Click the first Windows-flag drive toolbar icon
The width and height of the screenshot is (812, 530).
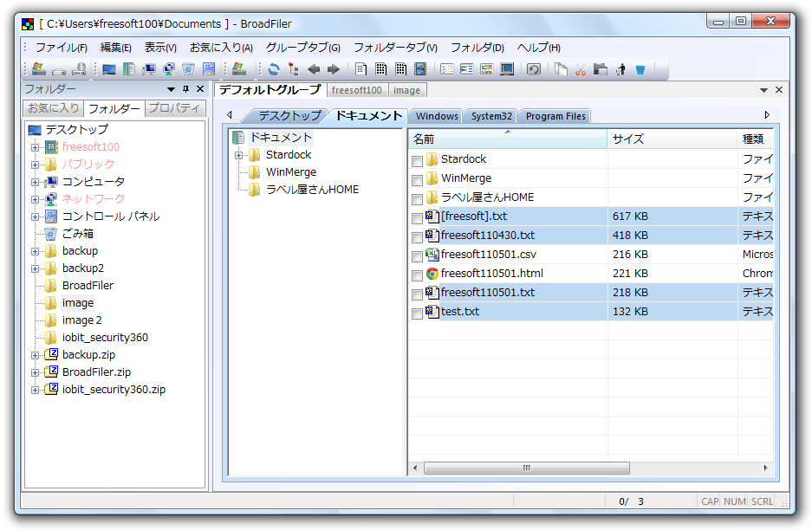point(39,68)
